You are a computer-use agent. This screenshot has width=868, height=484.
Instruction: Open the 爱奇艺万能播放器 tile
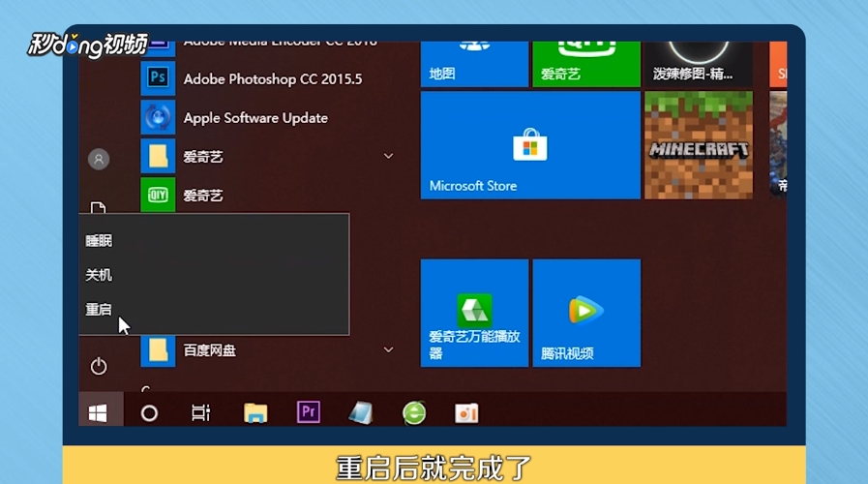[x=474, y=313]
